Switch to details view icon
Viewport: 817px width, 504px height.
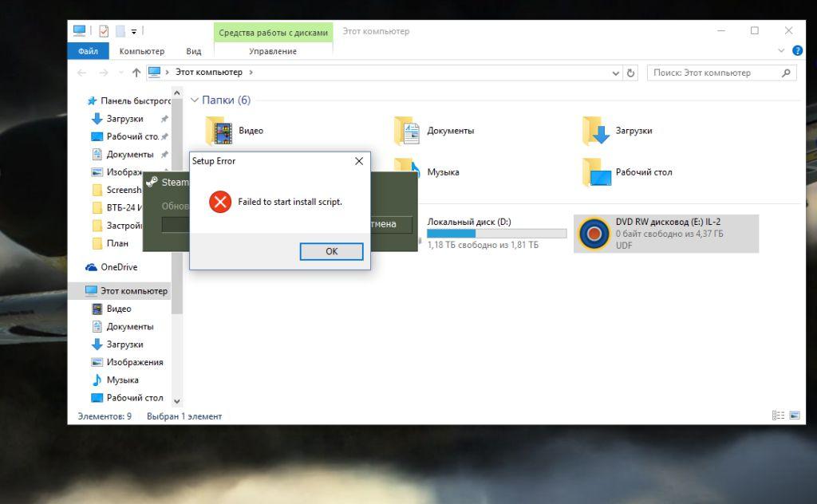point(778,415)
